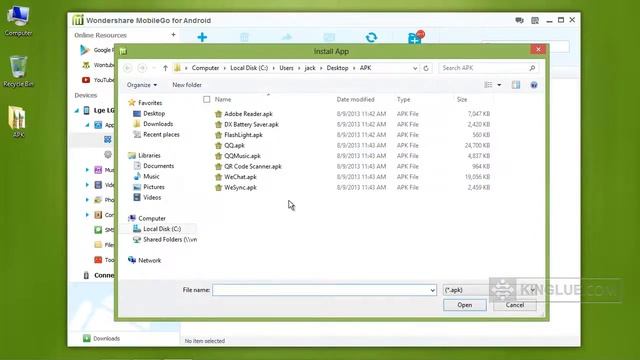
Task: Click the YouTube icon in Online Resources
Action: [x=86, y=80]
